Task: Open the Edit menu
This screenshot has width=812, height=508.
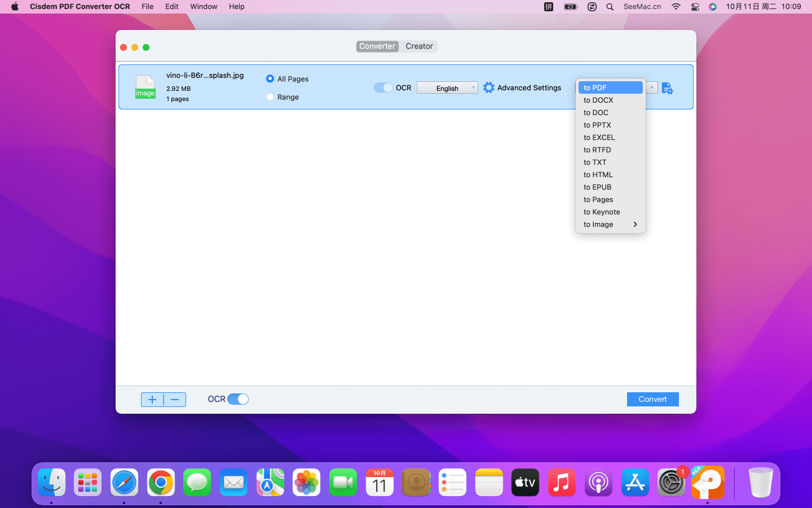Action: (172, 7)
